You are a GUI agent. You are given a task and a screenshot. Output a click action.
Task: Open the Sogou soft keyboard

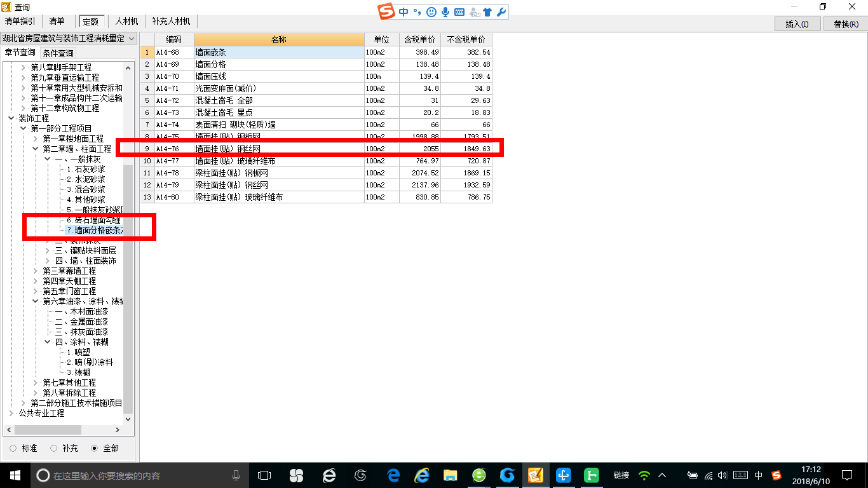[x=459, y=12]
